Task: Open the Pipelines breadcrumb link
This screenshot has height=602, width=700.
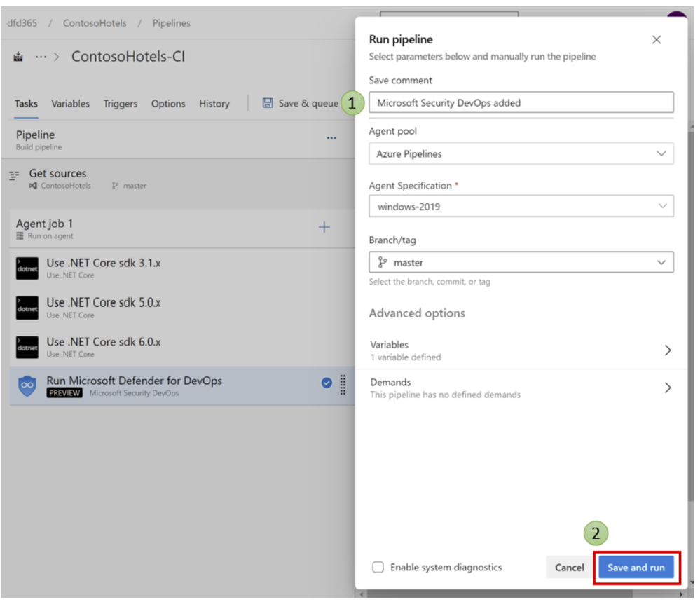Action: (x=172, y=22)
